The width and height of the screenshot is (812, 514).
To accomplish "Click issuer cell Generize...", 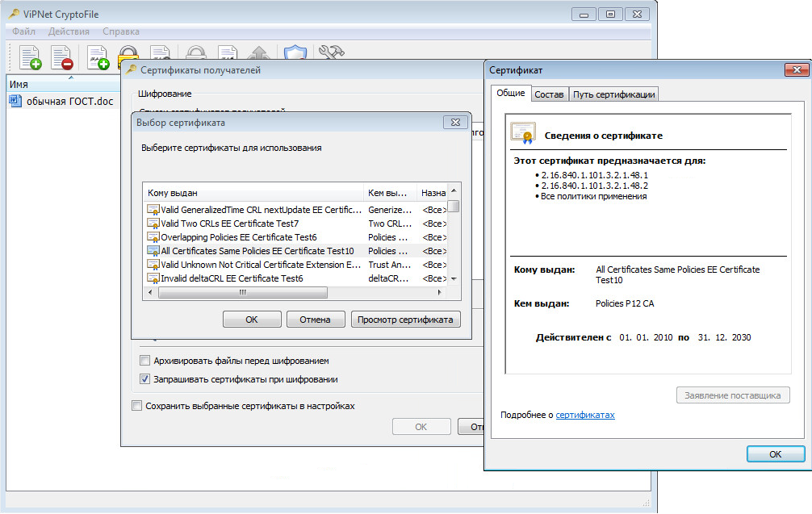I will tap(390, 210).
